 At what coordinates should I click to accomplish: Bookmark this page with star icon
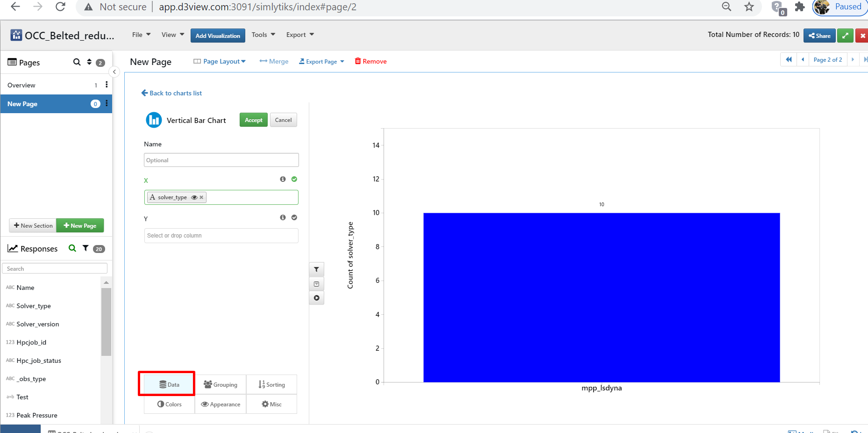[749, 7]
